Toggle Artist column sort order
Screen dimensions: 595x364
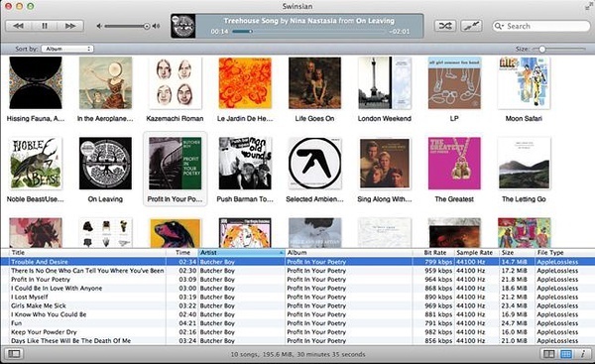pyautogui.click(x=242, y=252)
